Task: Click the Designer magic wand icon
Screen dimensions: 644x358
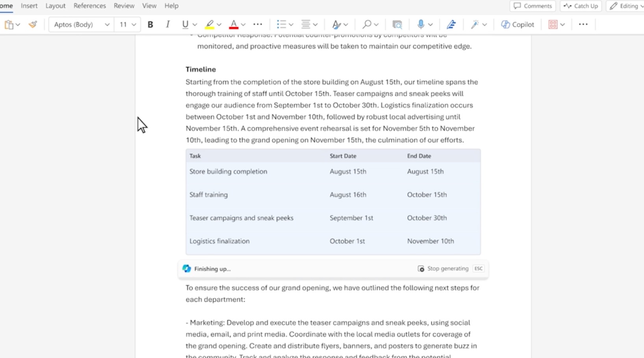Action: pyautogui.click(x=475, y=24)
